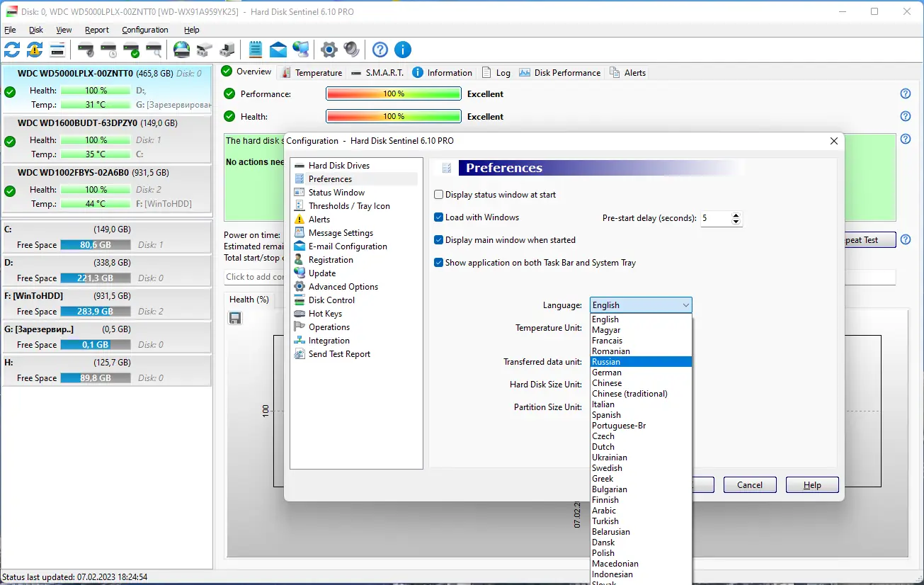This screenshot has height=585, width=924.
Task: Click the Pre-start delay seconds field
Action: [715, 219]
